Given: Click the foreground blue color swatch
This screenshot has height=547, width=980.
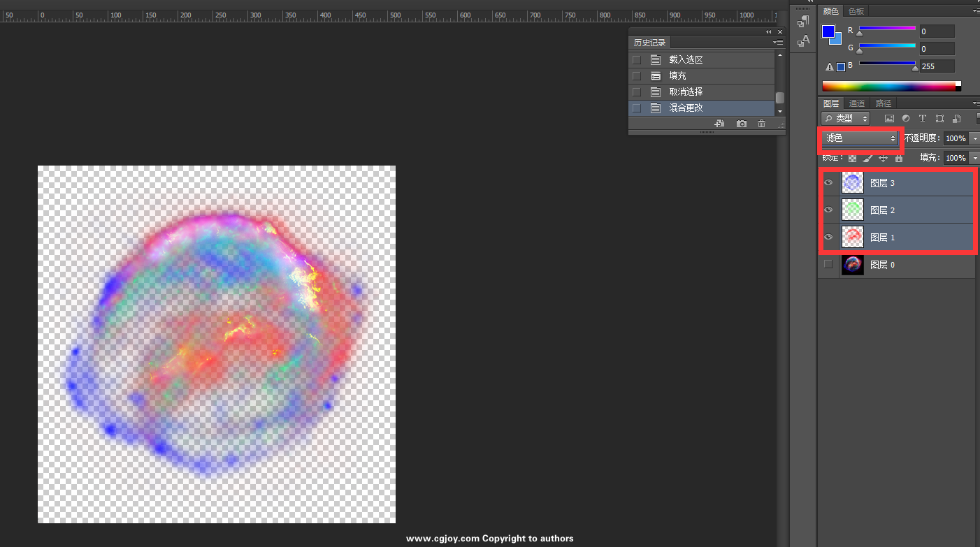Looking at the screenshot, I should (x=828, y=32).
